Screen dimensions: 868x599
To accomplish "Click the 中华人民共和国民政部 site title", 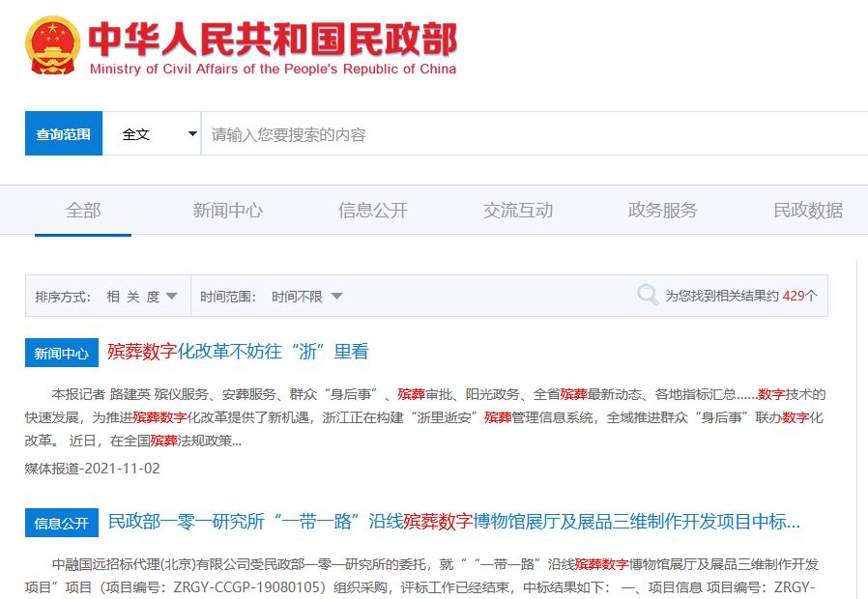I will click(273, 40).
